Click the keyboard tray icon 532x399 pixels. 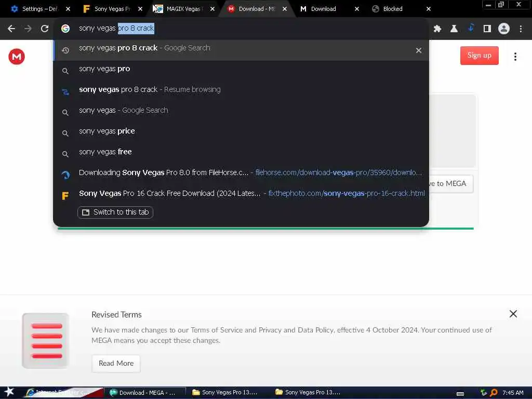[x=460, y=394]
